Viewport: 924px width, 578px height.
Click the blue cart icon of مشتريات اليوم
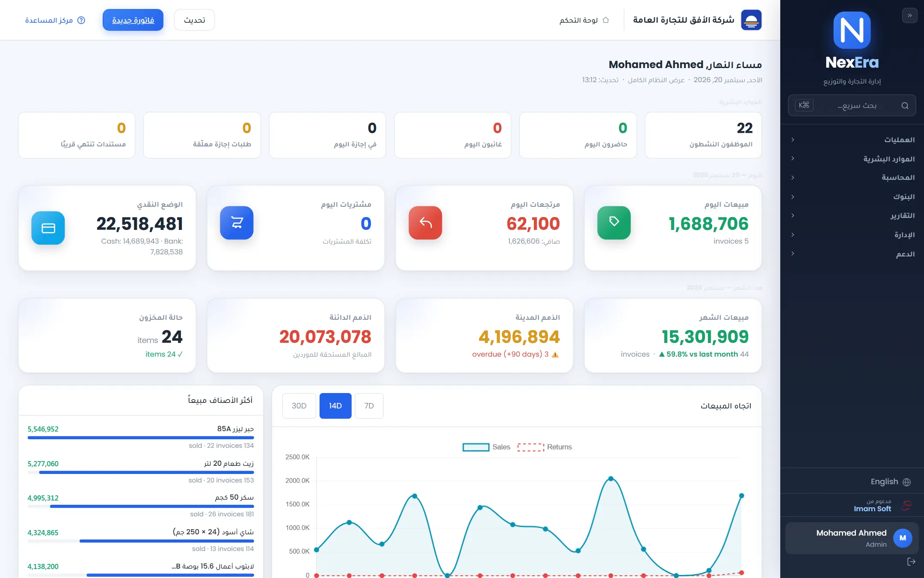pos(237,223)
